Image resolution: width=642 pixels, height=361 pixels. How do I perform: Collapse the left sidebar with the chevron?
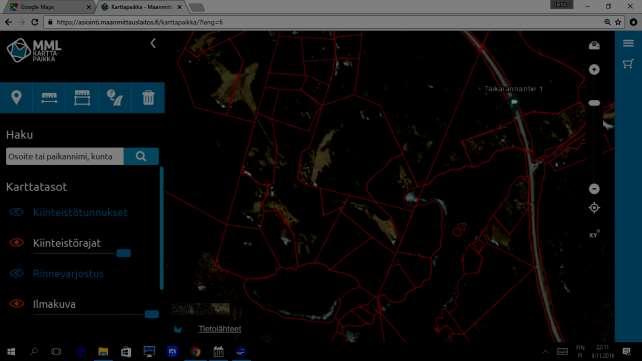pyautogui.click(x=153, y=43)
